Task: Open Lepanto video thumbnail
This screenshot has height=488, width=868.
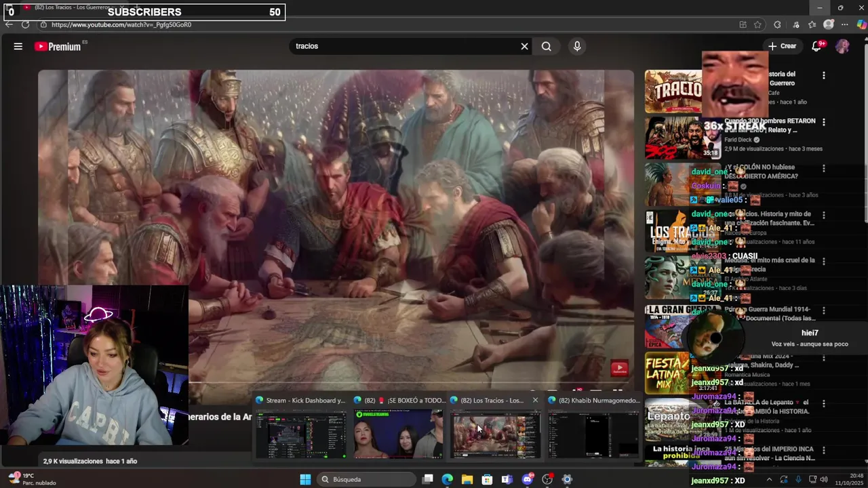Action: 682,419
